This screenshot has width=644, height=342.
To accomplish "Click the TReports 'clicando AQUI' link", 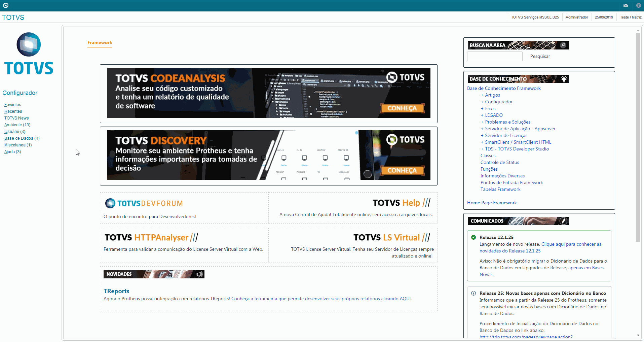I will [321, 299].
